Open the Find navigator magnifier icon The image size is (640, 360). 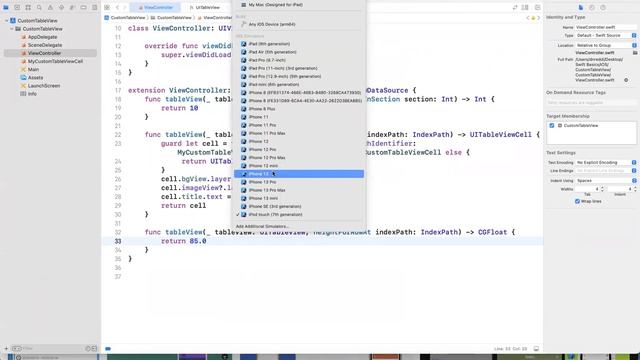(x=39, y=7)
